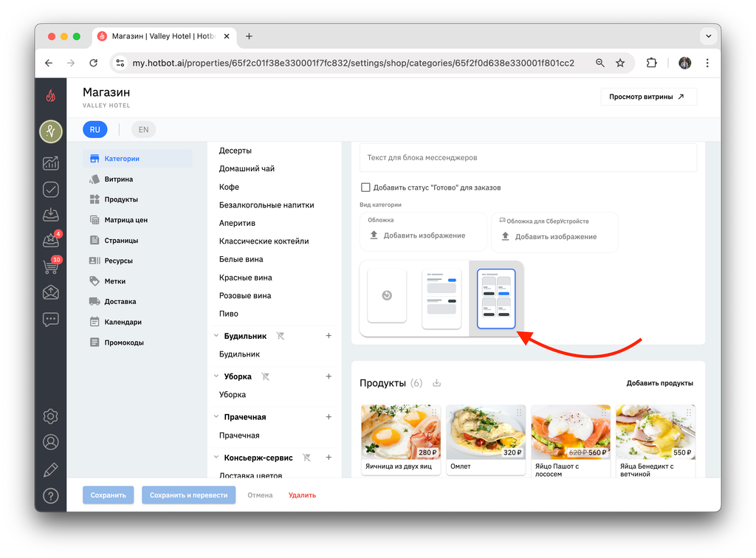This screenshot has height=558, width=756.
Task: Reload the page in browser
Action: [94, 63]
